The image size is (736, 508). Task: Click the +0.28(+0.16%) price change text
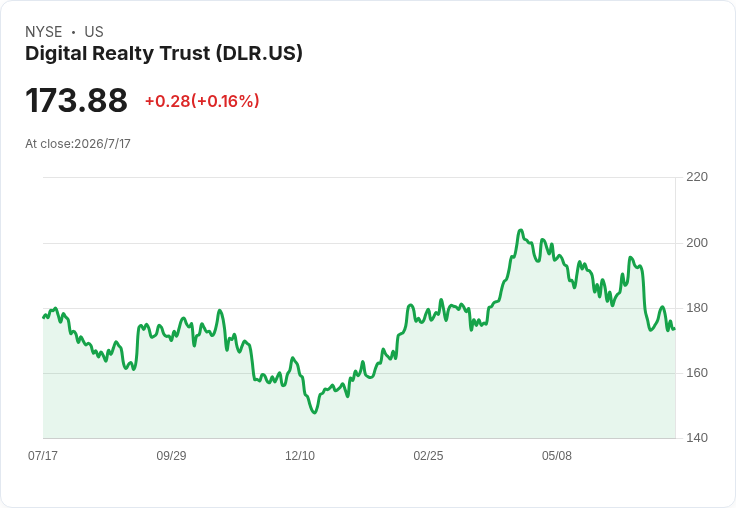tap(202, 101)
